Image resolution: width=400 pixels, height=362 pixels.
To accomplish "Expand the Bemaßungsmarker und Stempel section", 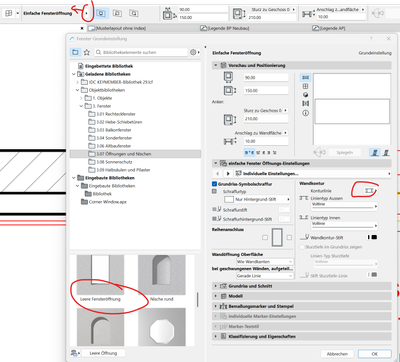I will pos(216,306).
